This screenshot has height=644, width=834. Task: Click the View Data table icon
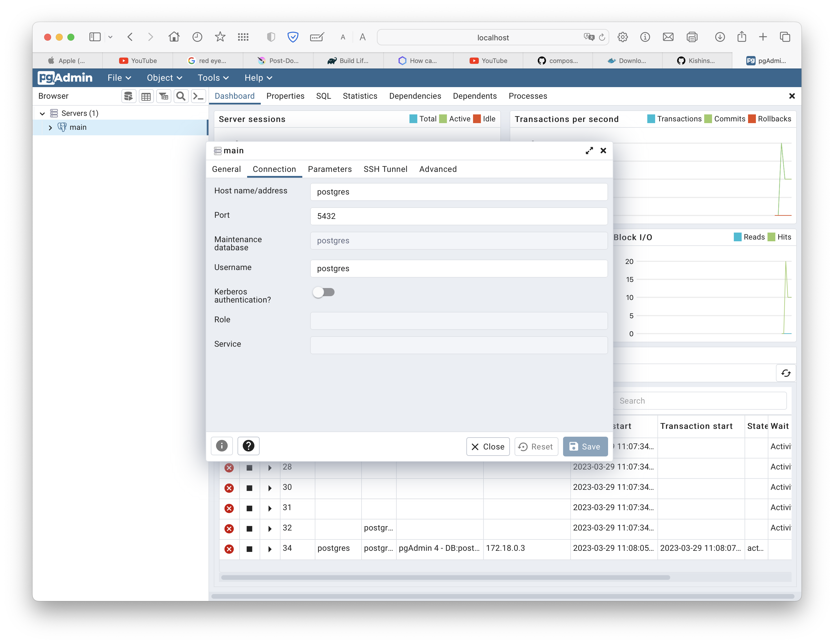[146, 96]
